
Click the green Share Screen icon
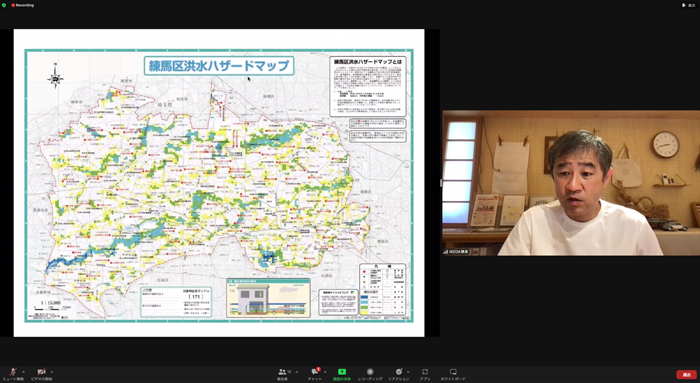click(x=342, y=371)
